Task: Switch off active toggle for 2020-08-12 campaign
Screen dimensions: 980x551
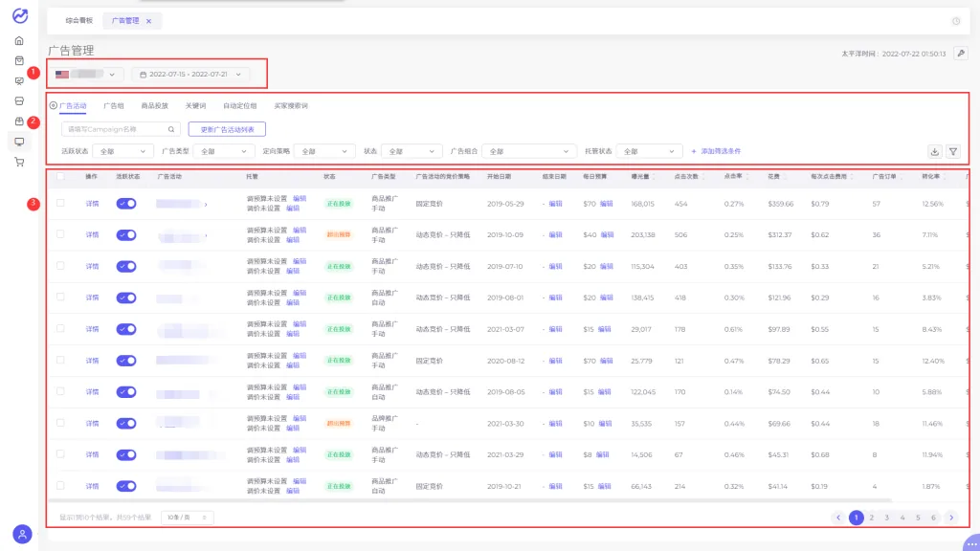Action: 126,361
